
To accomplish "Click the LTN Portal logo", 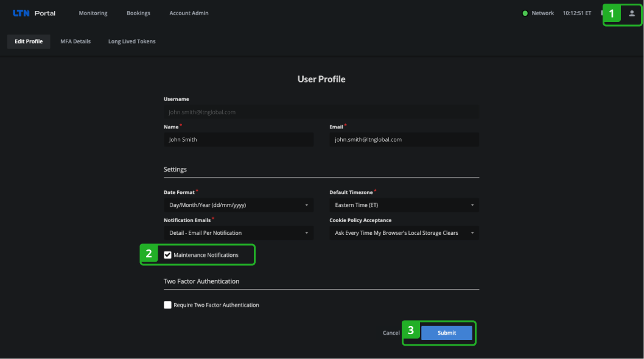I will [34, 13].
